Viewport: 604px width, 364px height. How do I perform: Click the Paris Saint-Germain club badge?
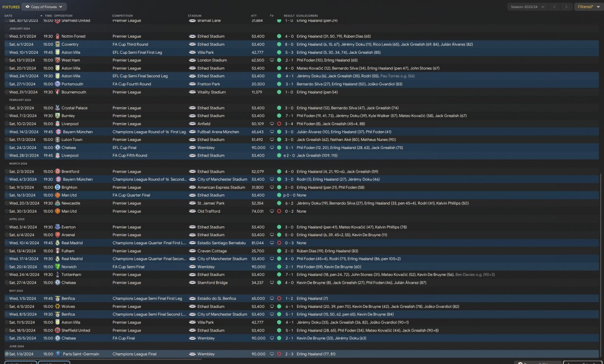tap(58, 354)
